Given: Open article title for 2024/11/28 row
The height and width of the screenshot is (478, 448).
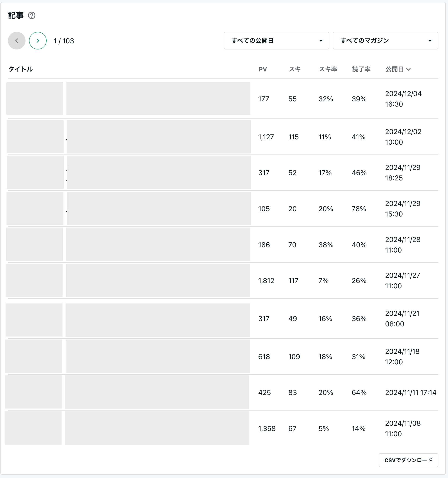Looking at the screenshot, I should coord(158,244).
